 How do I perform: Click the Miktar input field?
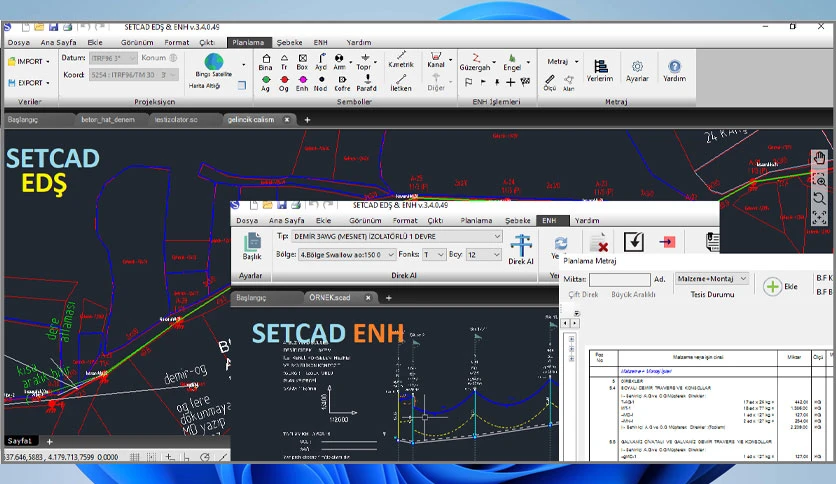pos(620,279)
